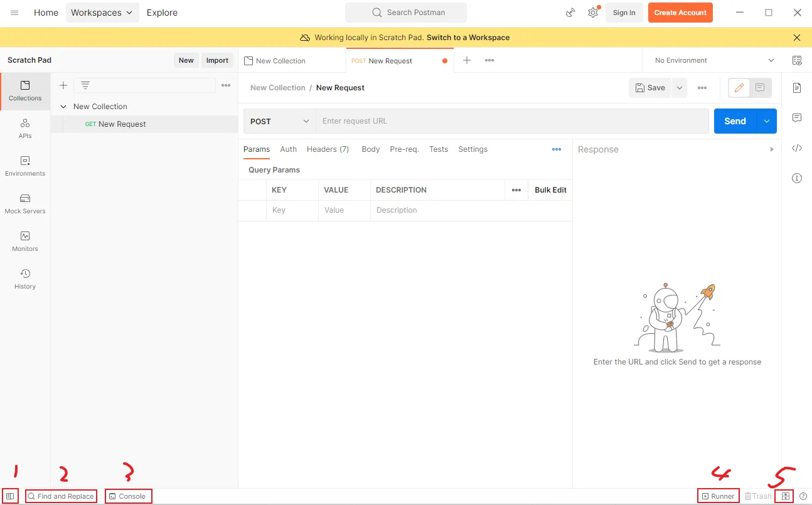Click the filter icon in the collections search
The height and width of the screenshot is (505, 812).
85,85
